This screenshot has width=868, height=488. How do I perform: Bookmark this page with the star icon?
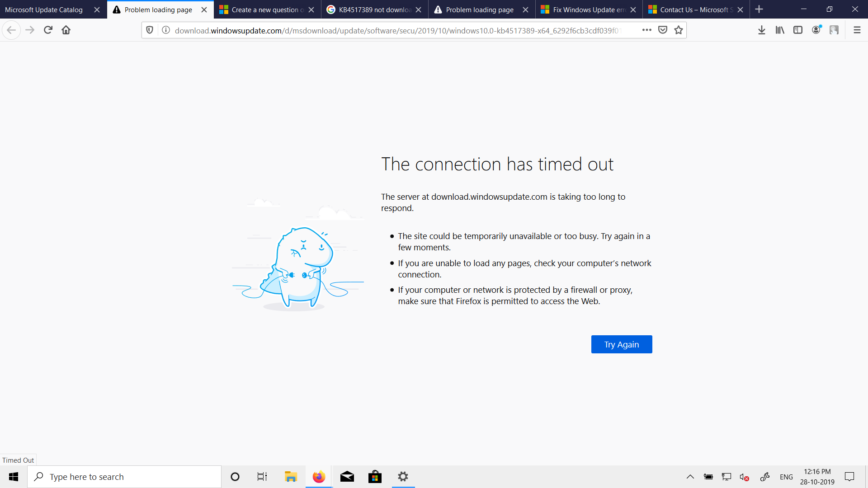click(679, 30)
